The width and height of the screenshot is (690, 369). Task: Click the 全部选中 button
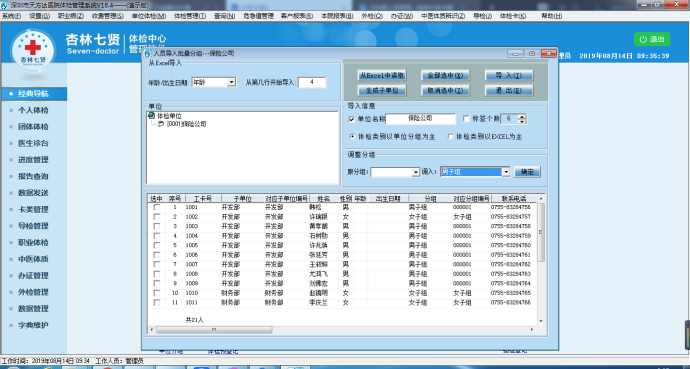pyautogui.click(x=445, y=76)
